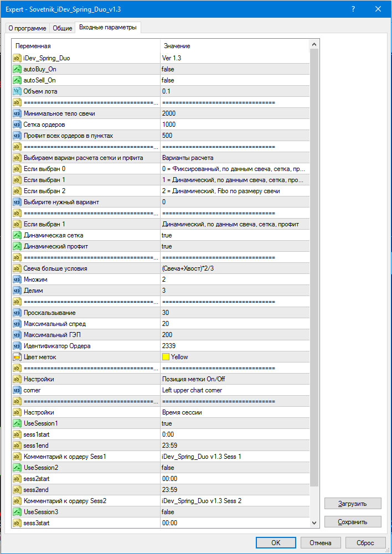Click the integer icon beside Делим
The width and height of the screenshot is (392, 554).
click(17, 291)
